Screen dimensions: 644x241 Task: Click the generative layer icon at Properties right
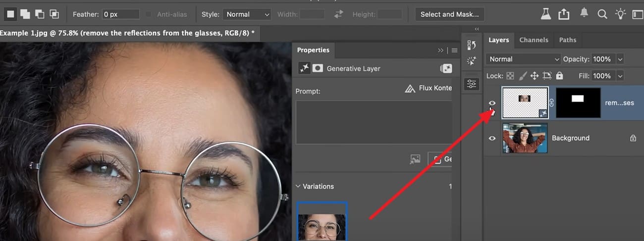[446, 68]
